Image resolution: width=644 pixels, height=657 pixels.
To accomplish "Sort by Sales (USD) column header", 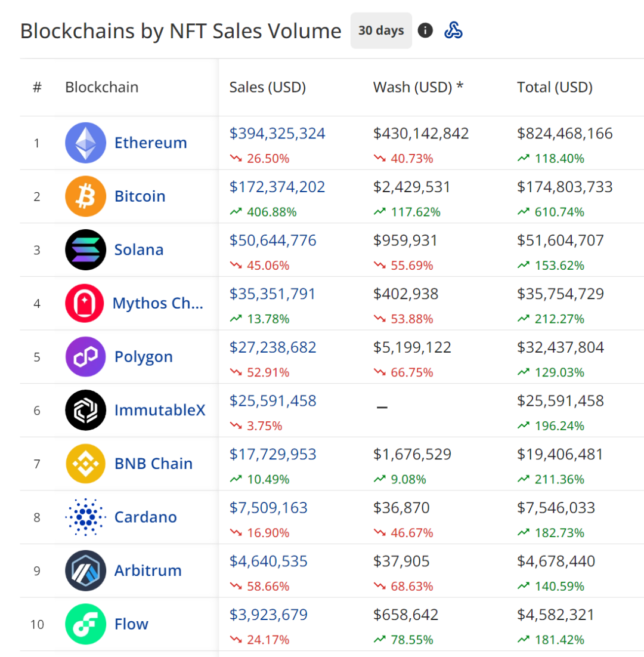I will [267, 87].
